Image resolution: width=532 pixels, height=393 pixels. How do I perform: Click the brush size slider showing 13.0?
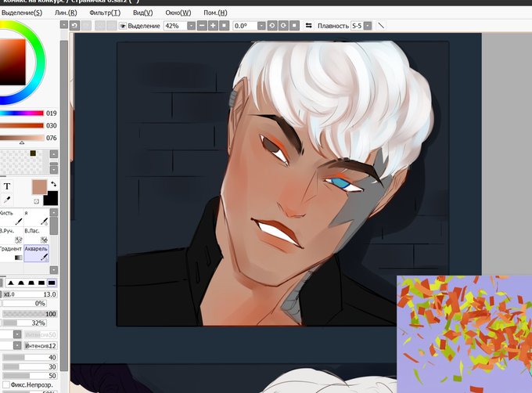tap(30, 294)
